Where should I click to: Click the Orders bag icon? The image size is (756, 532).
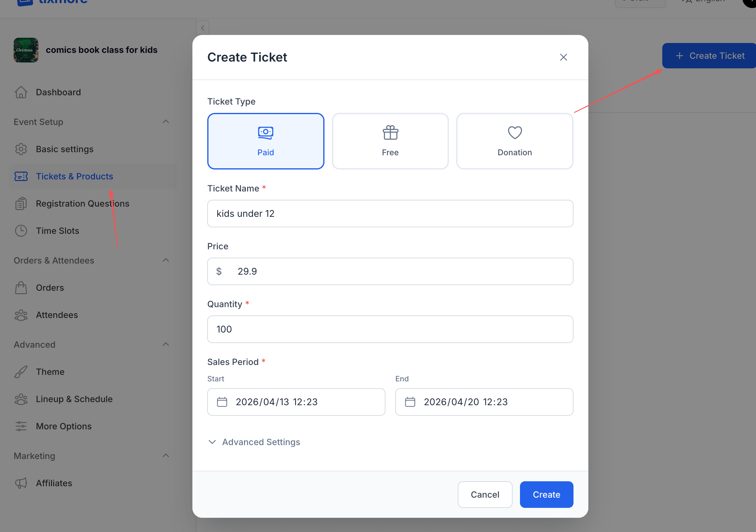click(21, 287)
